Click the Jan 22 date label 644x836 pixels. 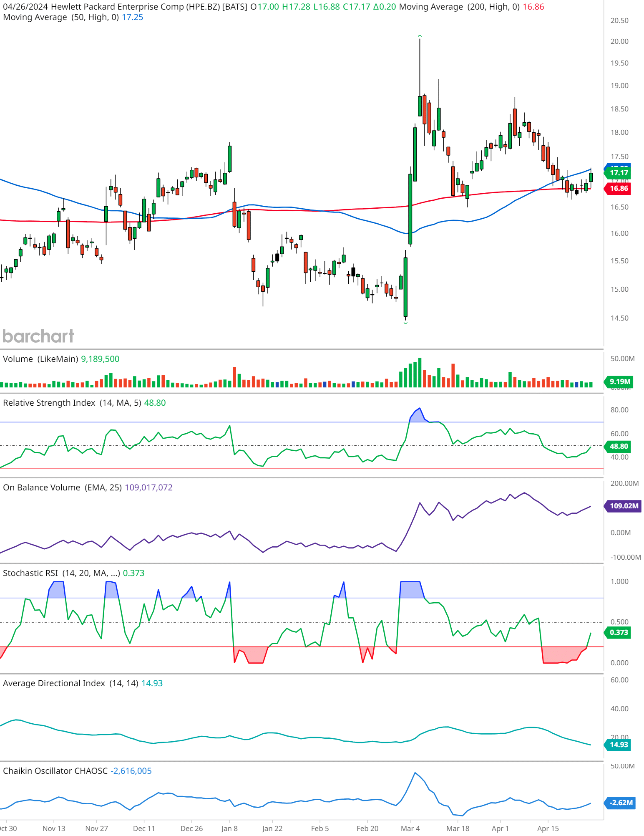pos(272,828)
